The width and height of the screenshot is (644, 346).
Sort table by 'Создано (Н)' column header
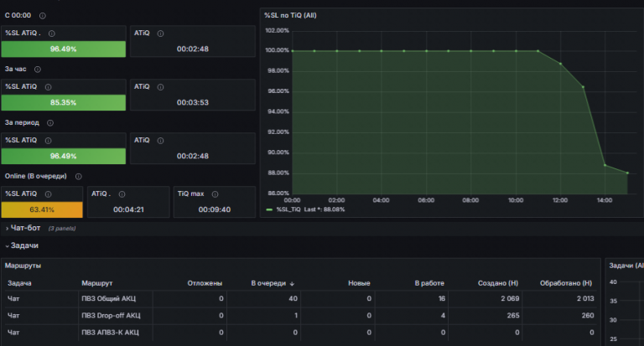tap(498, 283)
